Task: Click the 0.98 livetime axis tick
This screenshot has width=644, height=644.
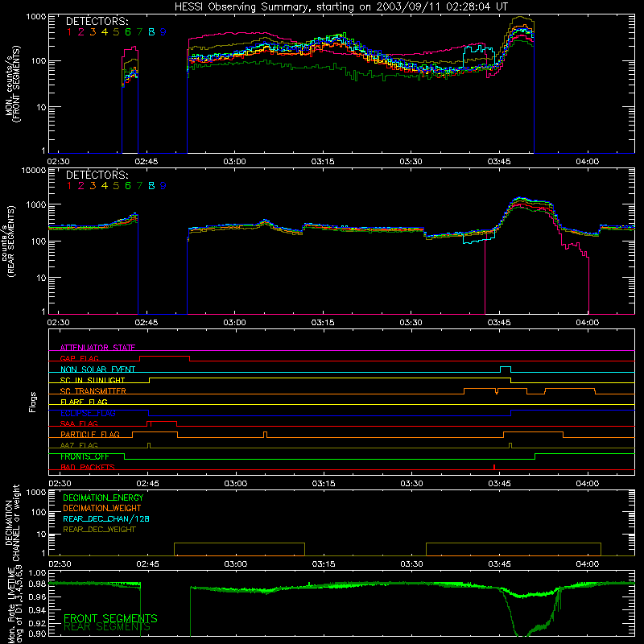Action: [37, 584]
